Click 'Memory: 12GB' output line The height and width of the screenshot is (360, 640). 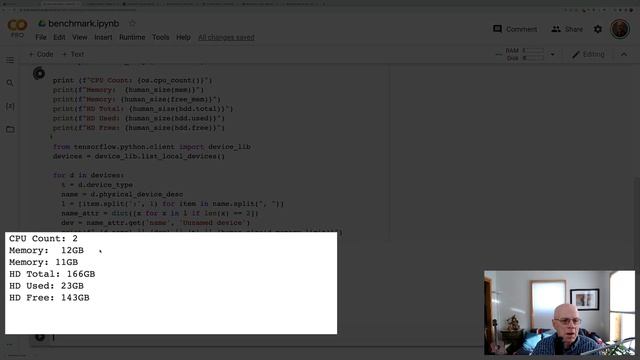tap(47, 250)
